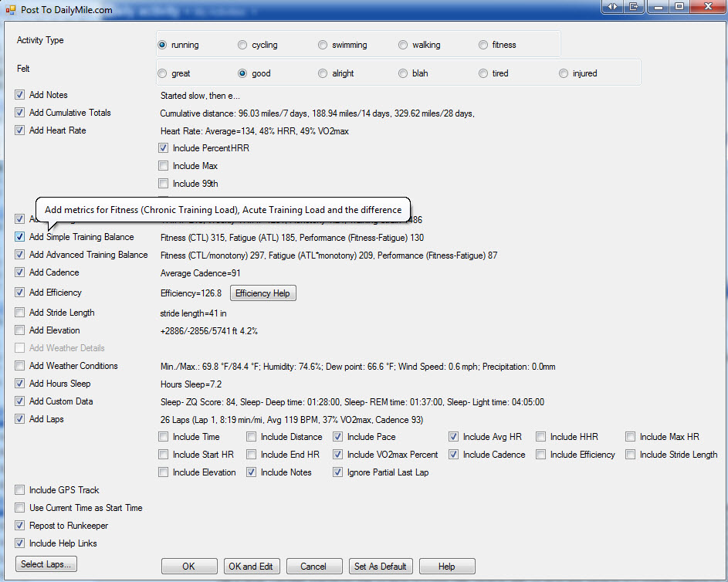Check Include Elevation for laps
Screen dimensions: 728x582
(163, 472)
